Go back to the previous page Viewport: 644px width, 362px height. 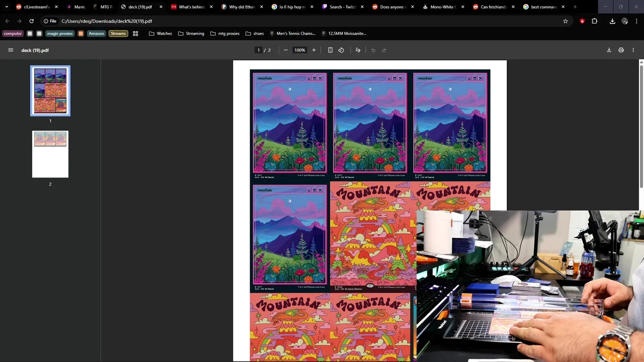[x=7, y=21]
